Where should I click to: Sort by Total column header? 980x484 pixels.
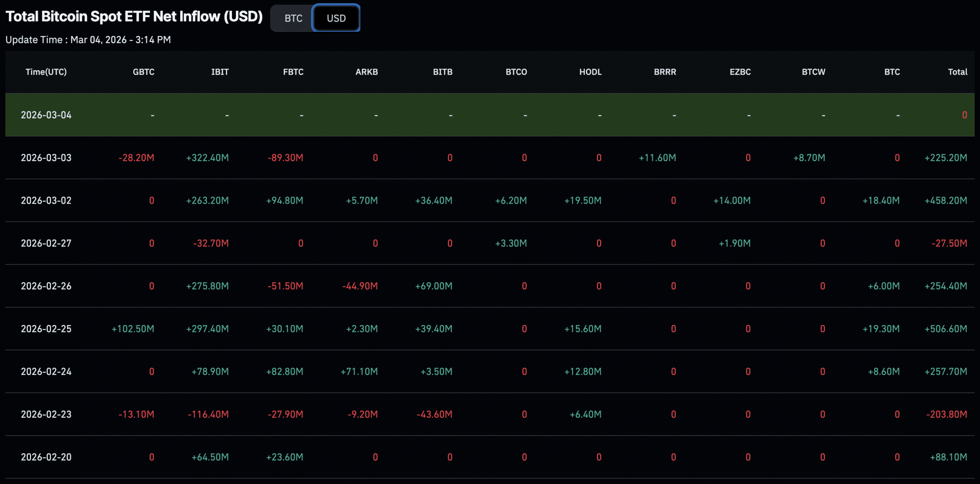pos(957,72)
